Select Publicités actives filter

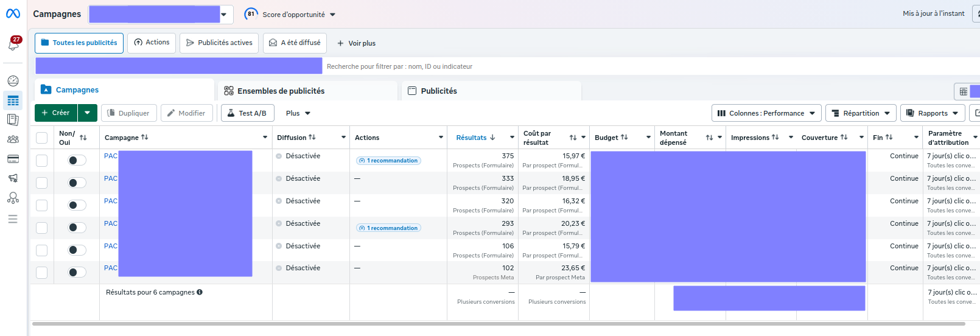(x=219, y=43)
